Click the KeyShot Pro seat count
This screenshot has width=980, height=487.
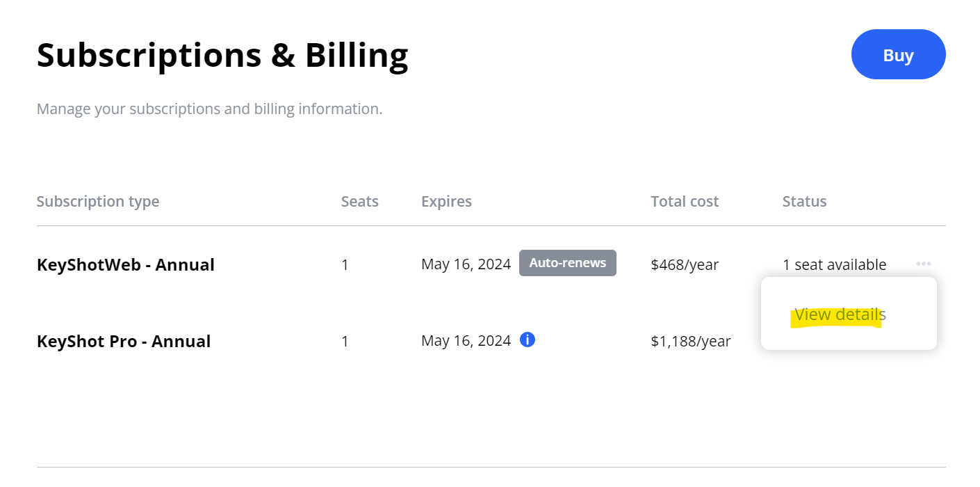(x=345, y=341)
